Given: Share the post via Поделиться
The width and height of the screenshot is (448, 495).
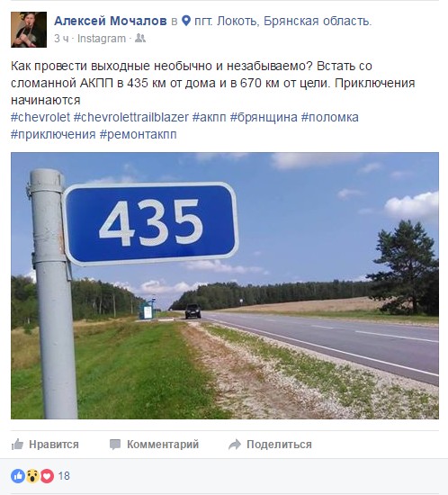Looking at the screenshot, I should pos(270,445).
